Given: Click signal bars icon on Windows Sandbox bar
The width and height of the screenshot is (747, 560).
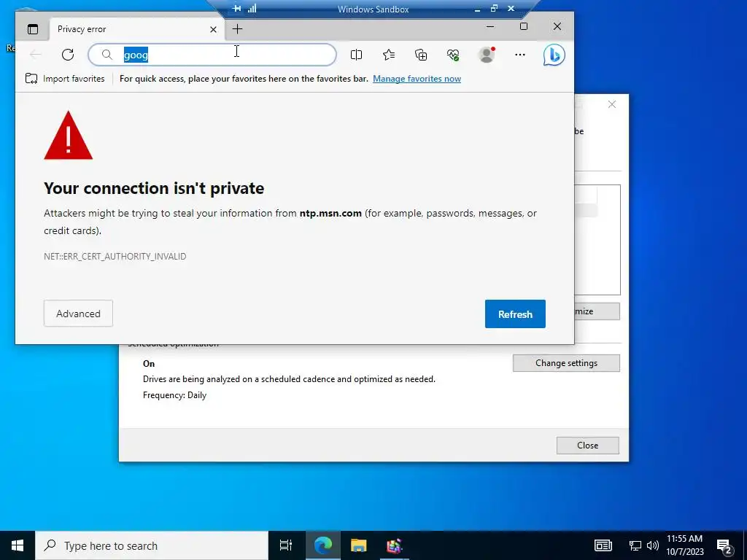Looking at the screenshot, I should click(252, 9).
